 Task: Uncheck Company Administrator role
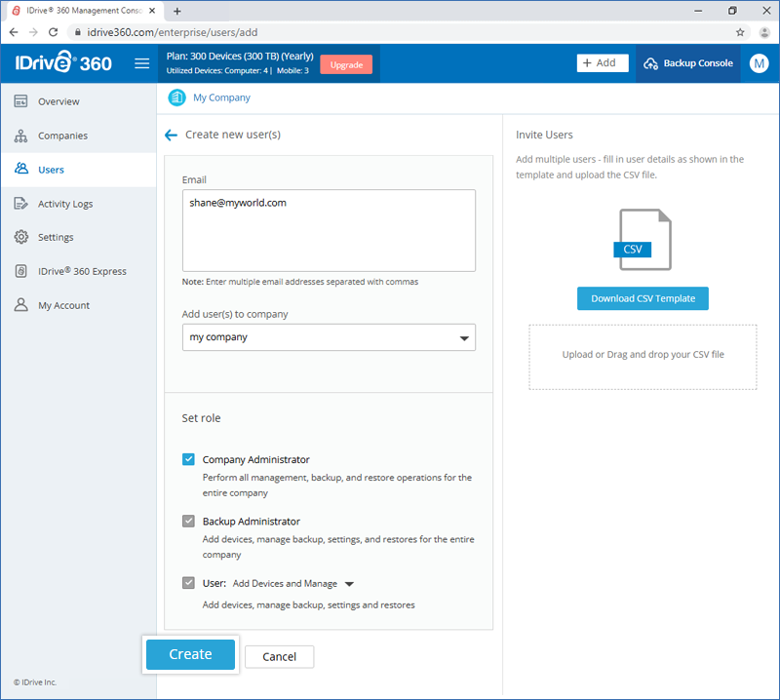click(188, 459)
